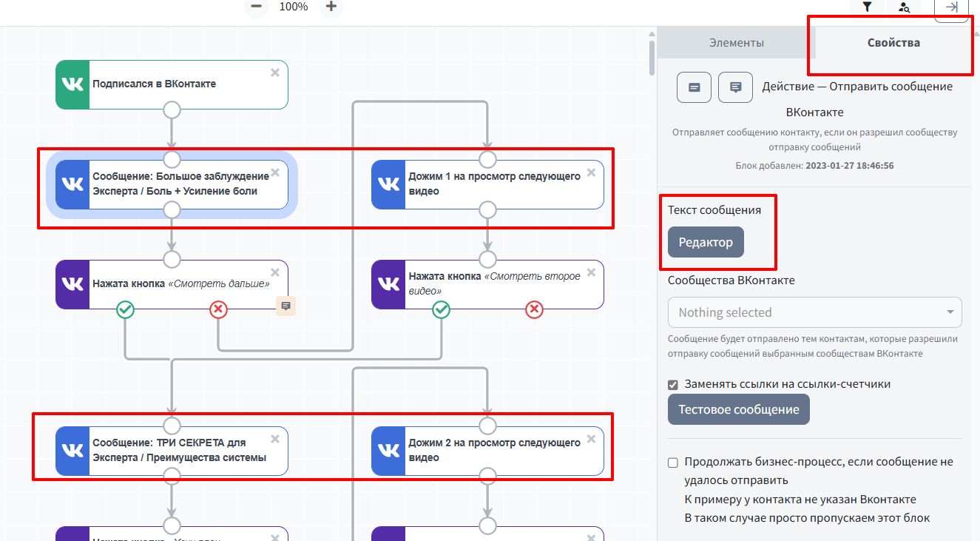
Task: Click the VK icon on «Смотреть второе видео» block
Action: coord(388,284)
